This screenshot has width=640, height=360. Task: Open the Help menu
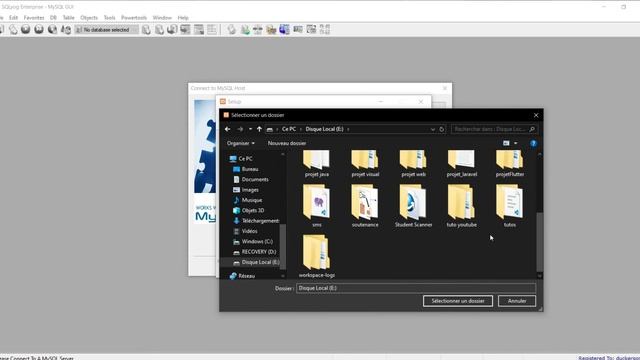coord(183,18)
